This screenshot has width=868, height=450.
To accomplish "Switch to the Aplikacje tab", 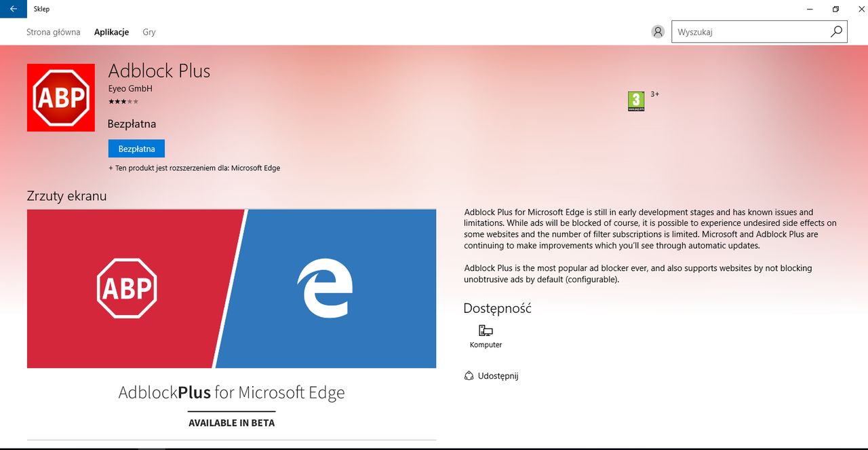I will (111, 32).
